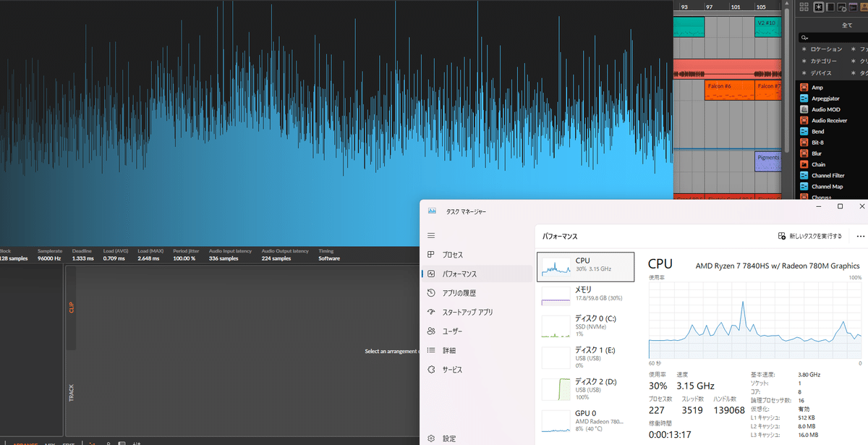The image size is (868, 445).
Task: Select the 全て browser heading
Action: [846, 25]
